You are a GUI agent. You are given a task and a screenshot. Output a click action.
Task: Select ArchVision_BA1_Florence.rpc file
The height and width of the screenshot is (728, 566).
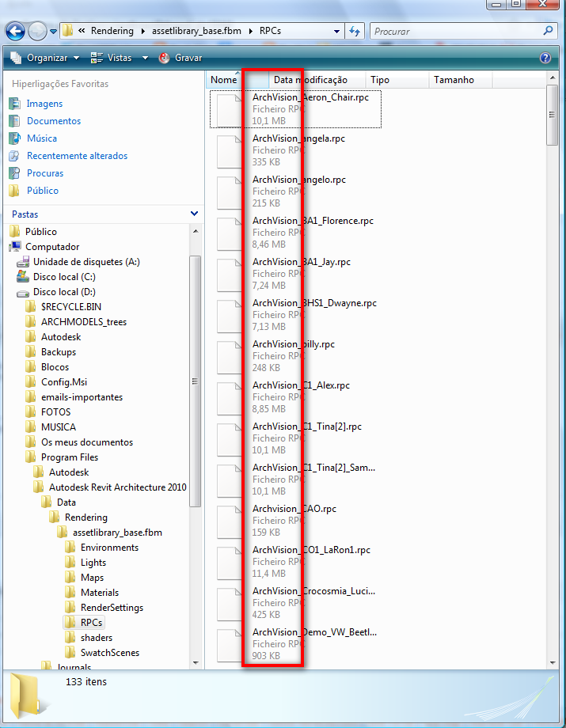click(296, 232)
